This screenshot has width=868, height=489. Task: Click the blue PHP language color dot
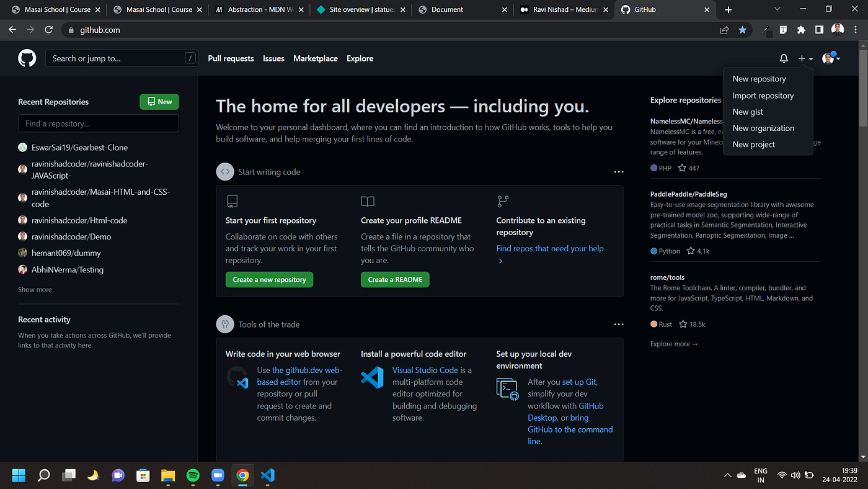[652, 168]
